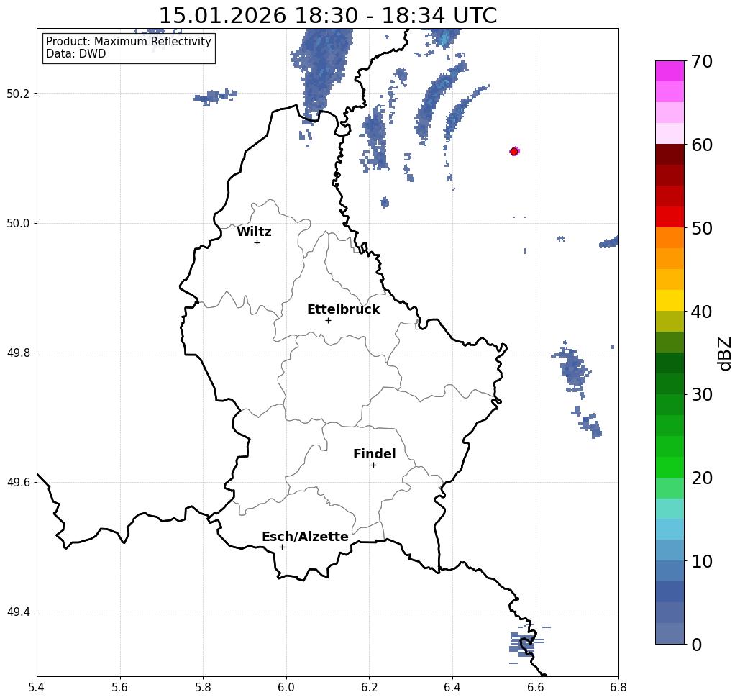The image size is (740, 700).
Task: Click the cross marker below Ettelbruck
Action: (x=329, y=320)
